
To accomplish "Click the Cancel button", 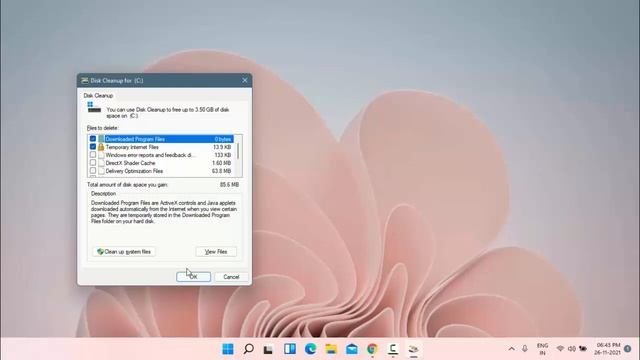I will click(231, 277).
